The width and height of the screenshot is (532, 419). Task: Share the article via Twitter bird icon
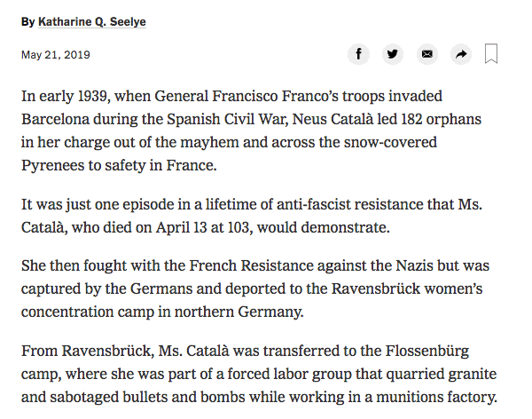[393, 54]
